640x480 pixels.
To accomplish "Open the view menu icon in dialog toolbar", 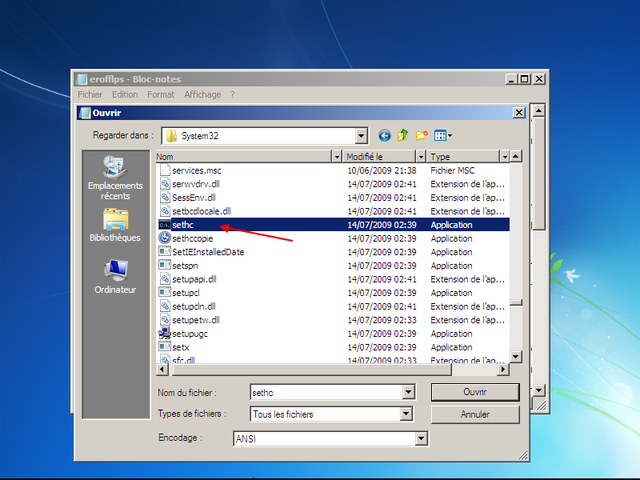I will 443,136.
